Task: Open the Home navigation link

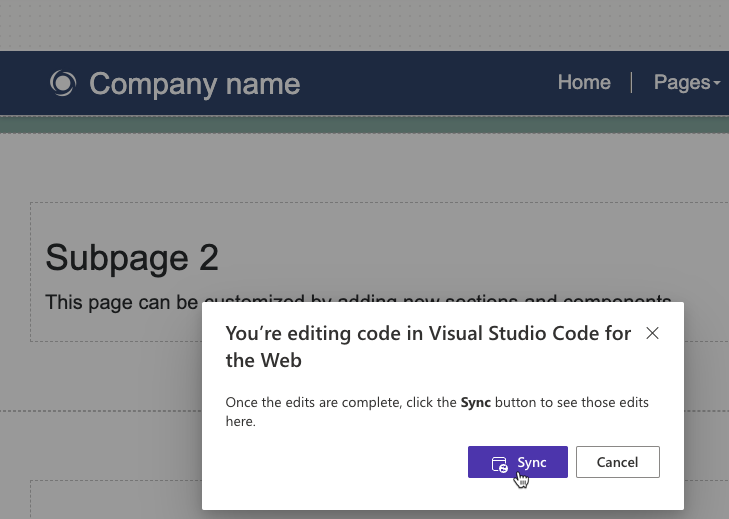Action: (x=584, y=82)
